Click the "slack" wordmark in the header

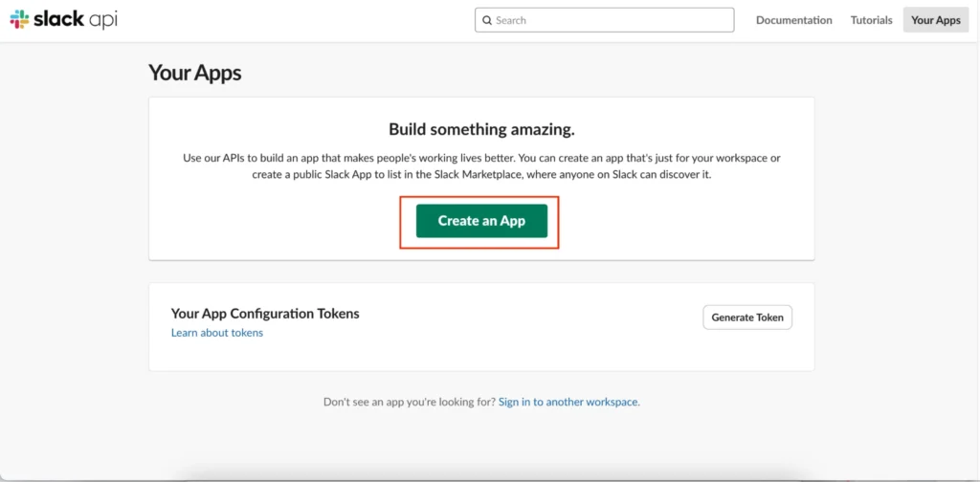(x=59, y=19)
